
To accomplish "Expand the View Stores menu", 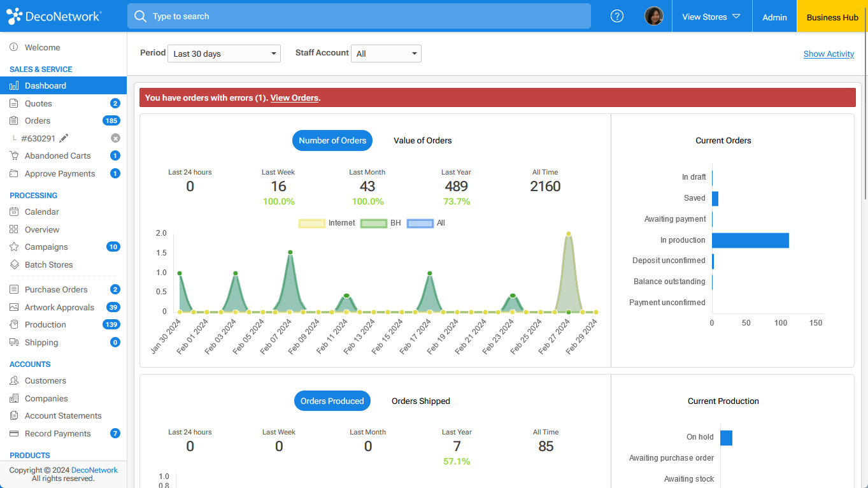I will (x=711, y=17).
